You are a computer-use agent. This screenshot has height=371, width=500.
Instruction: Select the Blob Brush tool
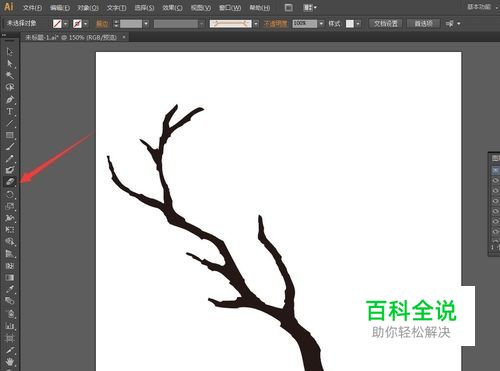click(10, 170)
